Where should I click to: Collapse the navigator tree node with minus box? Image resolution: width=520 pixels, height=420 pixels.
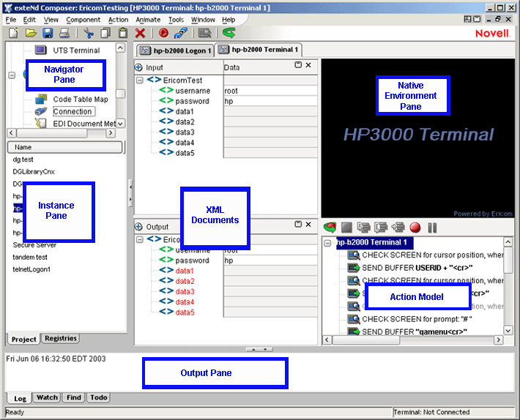point(12,75)
